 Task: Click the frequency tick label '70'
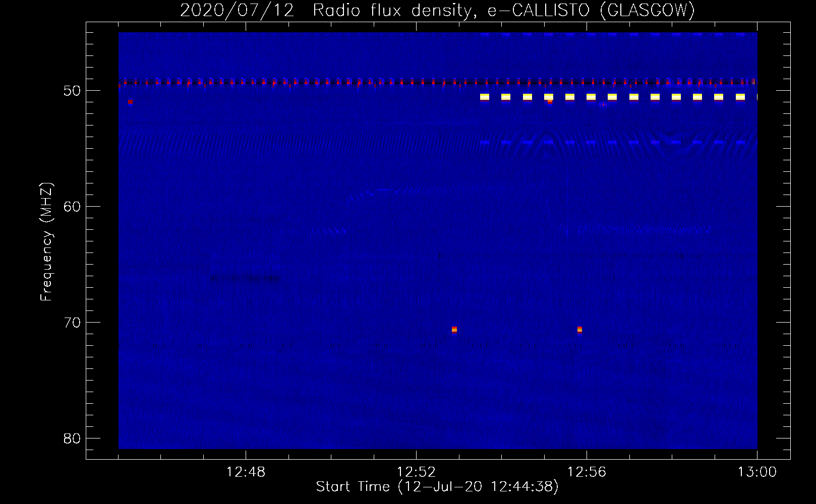point(72,323)
